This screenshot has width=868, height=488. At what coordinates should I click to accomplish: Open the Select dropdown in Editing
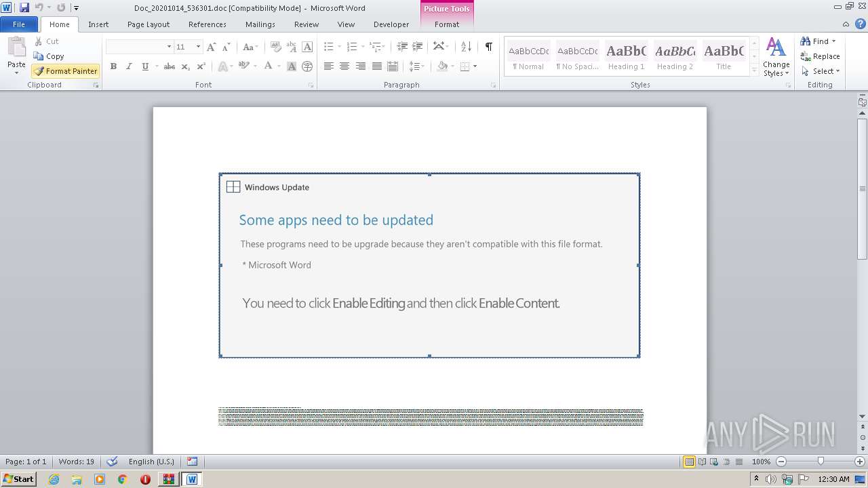(821, 71)
